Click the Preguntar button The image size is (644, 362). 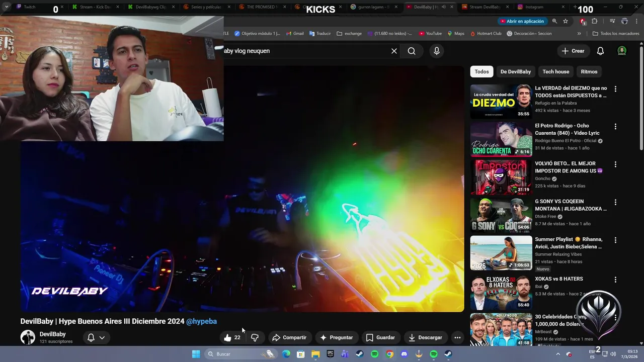click(337, 337)
